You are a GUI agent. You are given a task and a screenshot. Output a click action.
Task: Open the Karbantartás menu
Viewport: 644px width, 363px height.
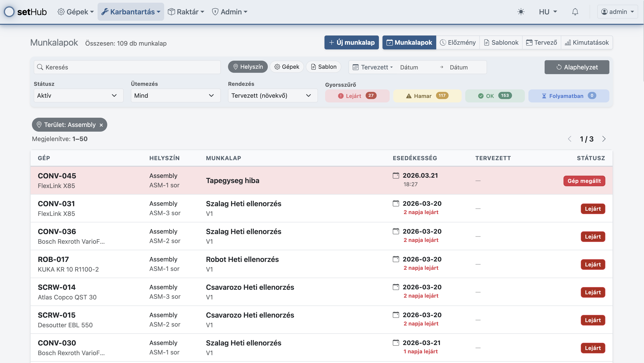[x=131, y=12]
